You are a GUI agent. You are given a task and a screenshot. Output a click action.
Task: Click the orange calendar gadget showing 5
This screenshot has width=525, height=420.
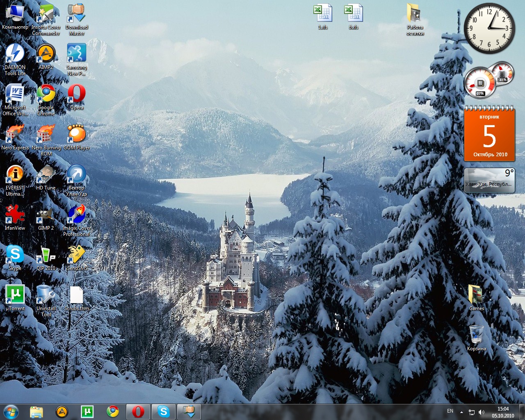[489, 135]
